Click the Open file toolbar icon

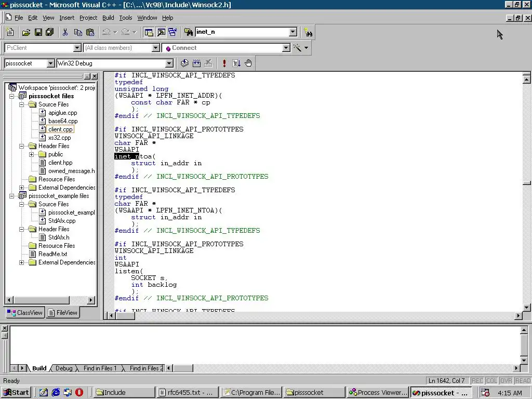26,32
